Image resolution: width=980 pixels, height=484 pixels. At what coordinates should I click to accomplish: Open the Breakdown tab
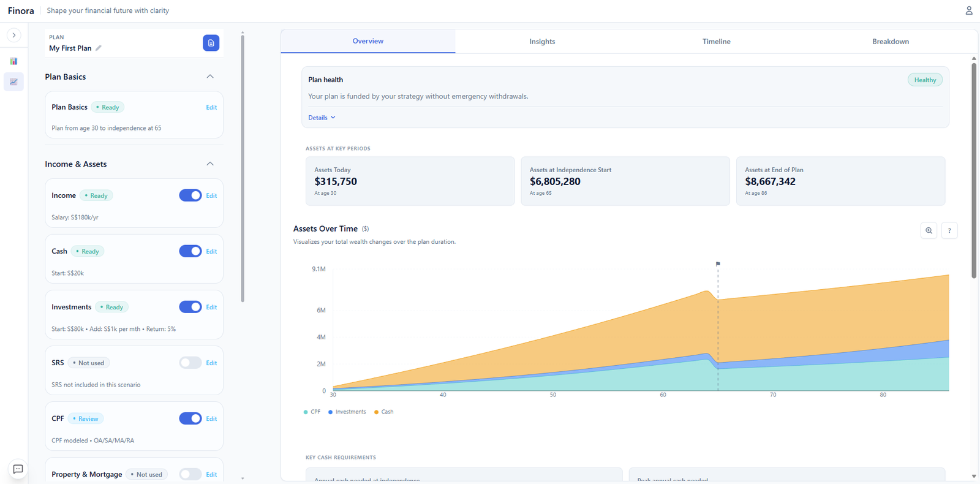pyautogui.click(x=890, y=42)
